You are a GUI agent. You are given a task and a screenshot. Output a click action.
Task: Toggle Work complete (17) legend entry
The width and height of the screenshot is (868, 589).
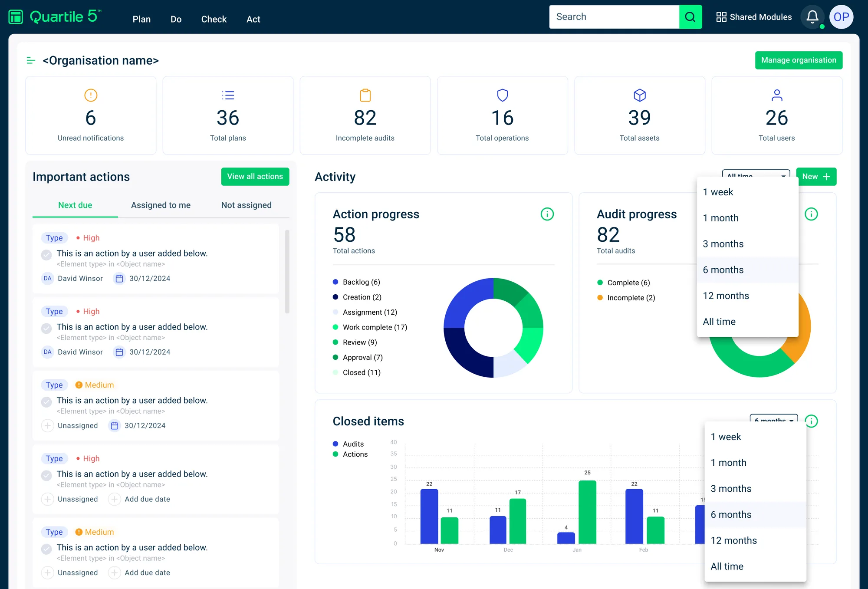tap(370, 327)
